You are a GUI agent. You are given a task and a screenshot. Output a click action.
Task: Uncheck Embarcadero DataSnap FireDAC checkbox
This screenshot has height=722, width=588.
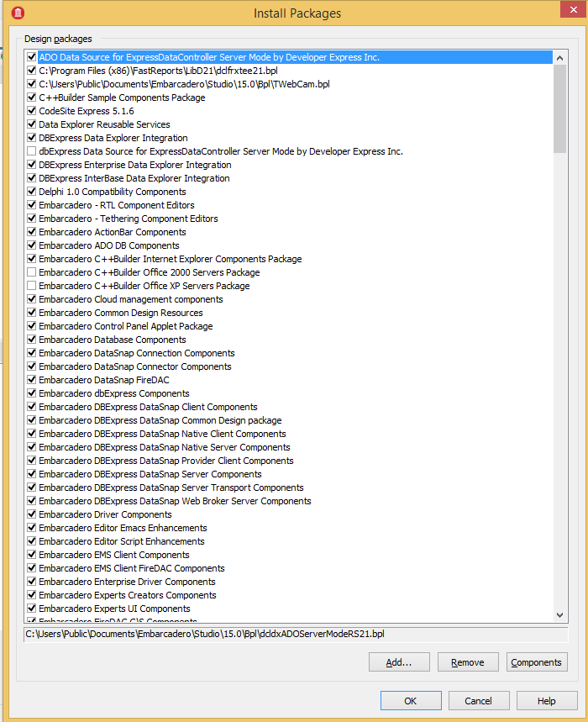click(32, 380)
